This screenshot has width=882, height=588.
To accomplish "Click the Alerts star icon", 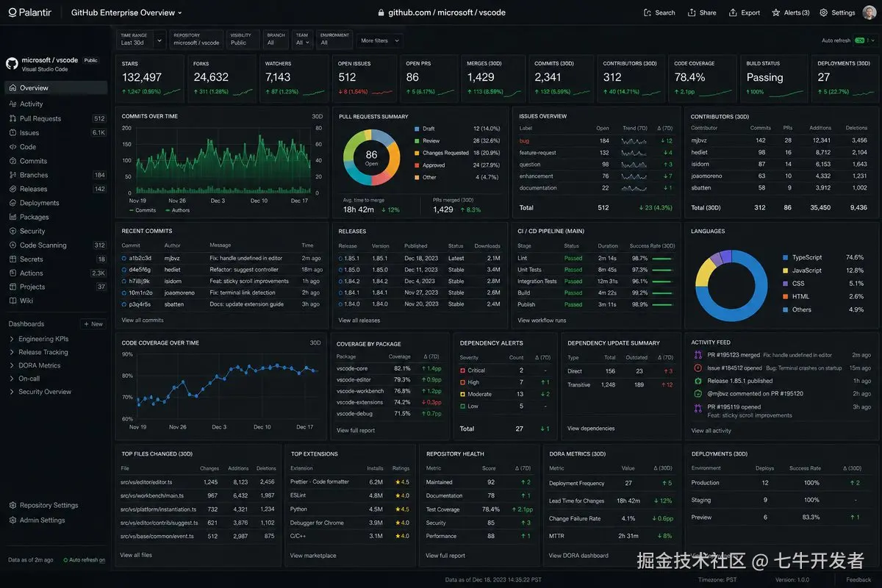I will pyautogui.click(x=776, y=12).
